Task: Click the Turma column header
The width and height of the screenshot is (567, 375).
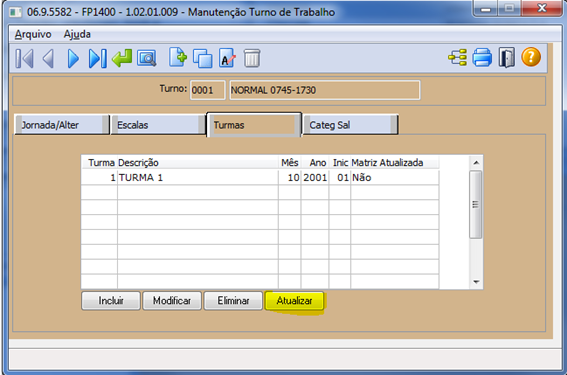Action: tap(99, 163)
